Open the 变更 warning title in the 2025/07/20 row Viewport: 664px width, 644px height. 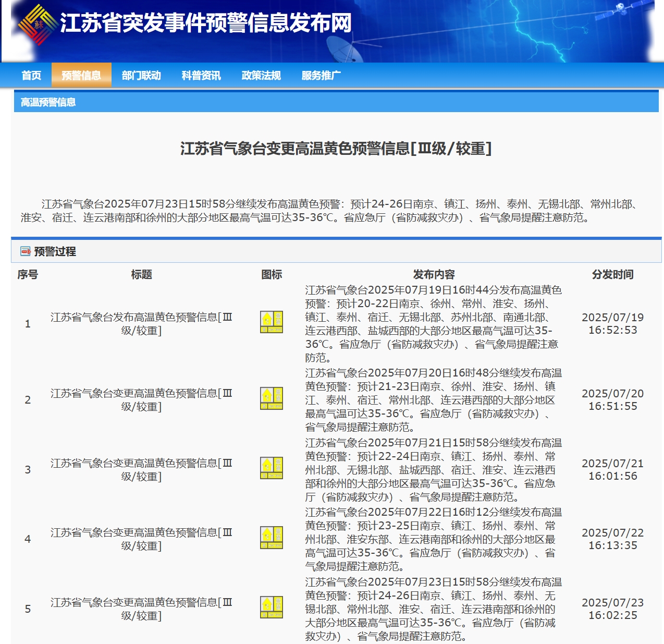141,400
